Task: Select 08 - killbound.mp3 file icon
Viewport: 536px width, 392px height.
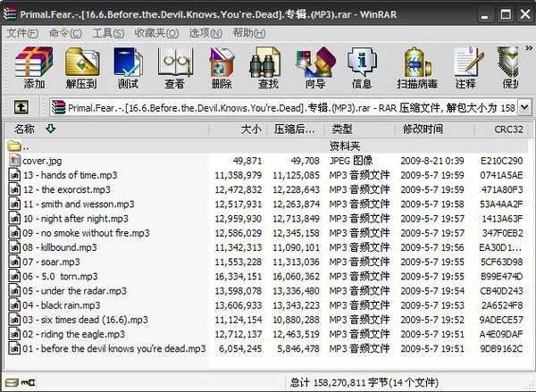Action: tap(14, 247)
